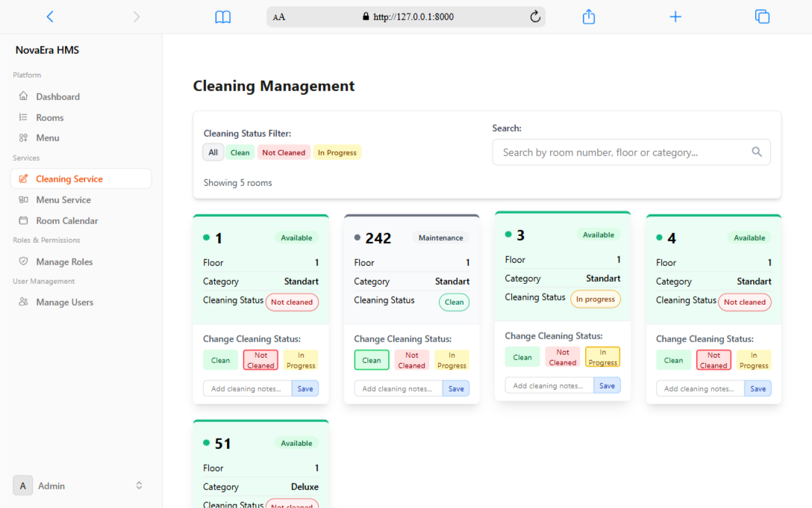Click the Manage Users people icon
Screen dimensions: 812x508
[23, 302]
